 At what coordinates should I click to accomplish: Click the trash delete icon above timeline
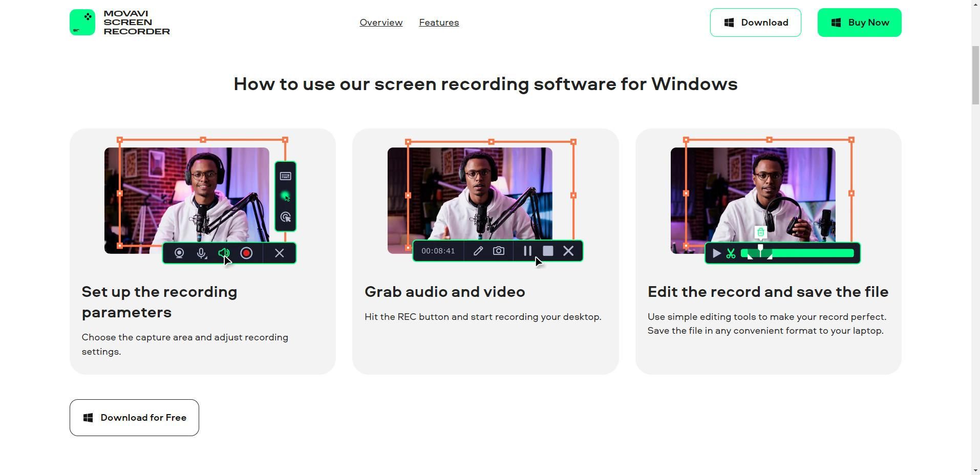click(x=761, y=232)
